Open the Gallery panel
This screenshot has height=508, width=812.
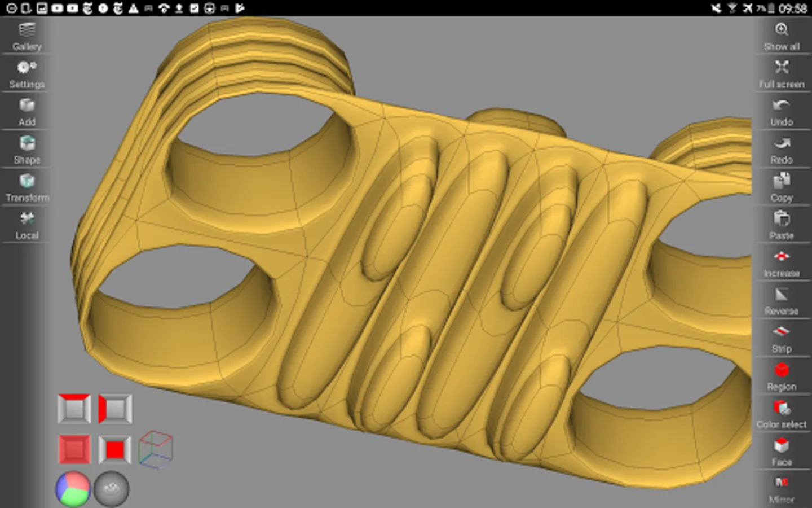[26, 36]
